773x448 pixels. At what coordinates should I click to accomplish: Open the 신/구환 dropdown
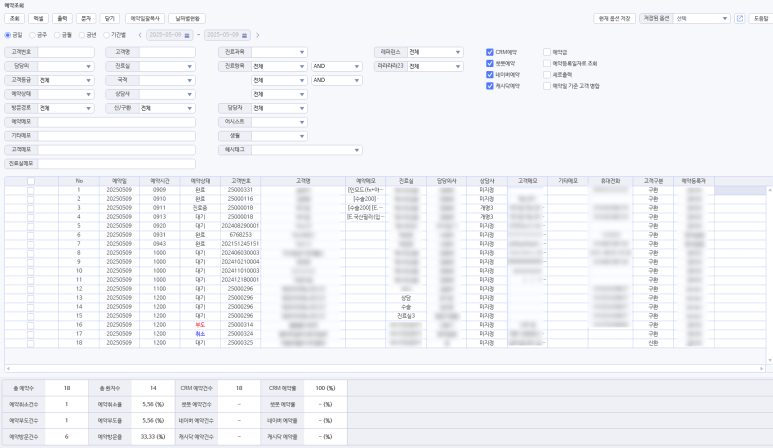167,108
